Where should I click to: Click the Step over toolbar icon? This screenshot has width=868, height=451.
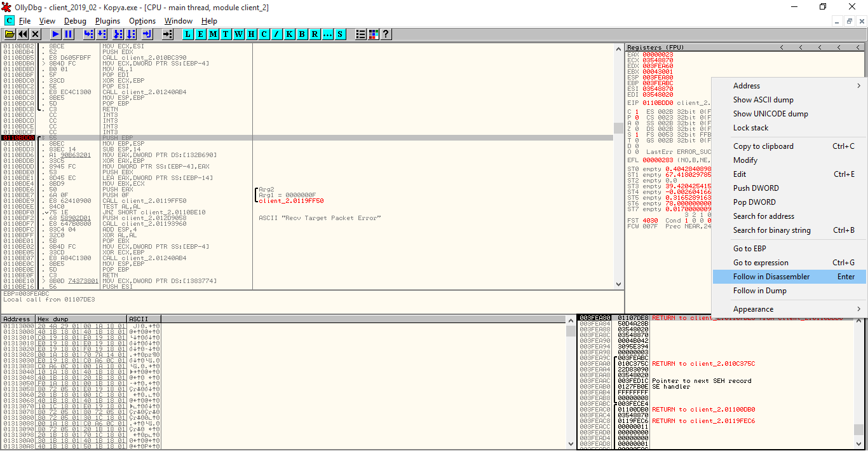[103, 34]
